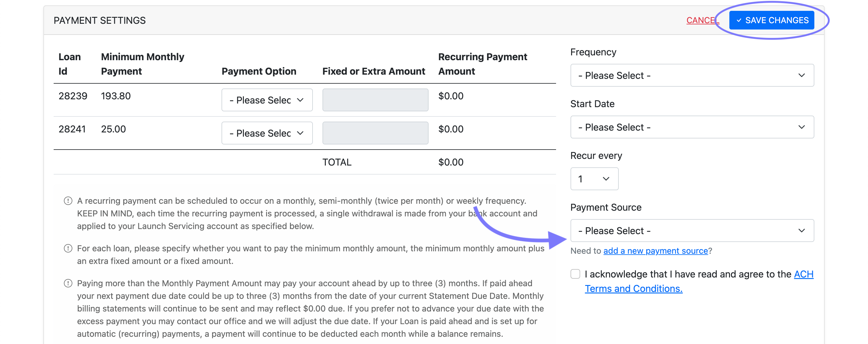The image size is (868, 344).
Task: Click the checkmark icon in Save Changes
Action: click(739, 20)
